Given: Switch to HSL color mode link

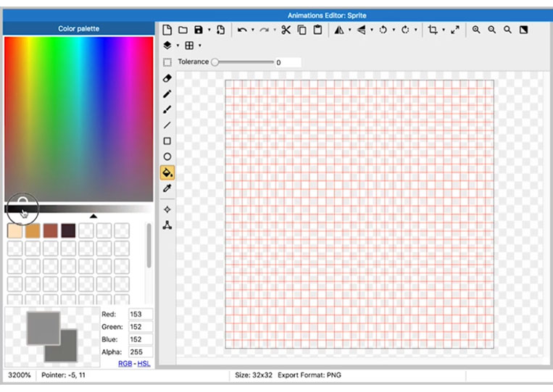Looking at the screenshot, I should (x=144, y=364).
